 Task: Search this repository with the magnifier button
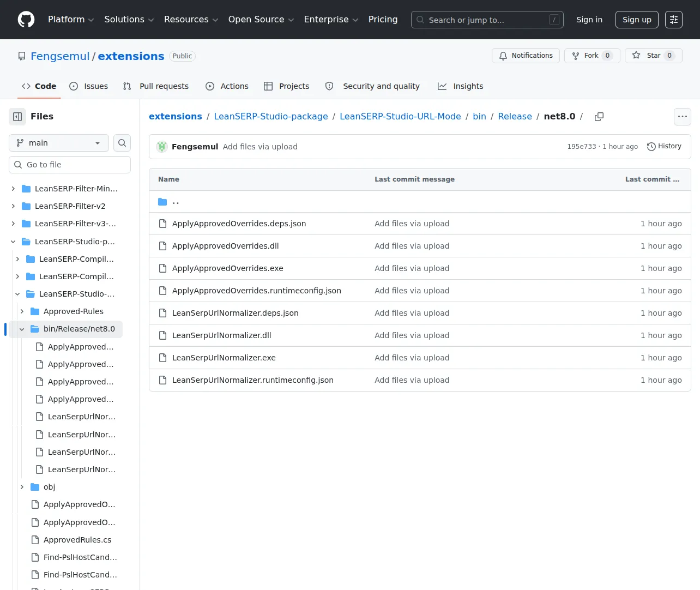pos(122,143)
